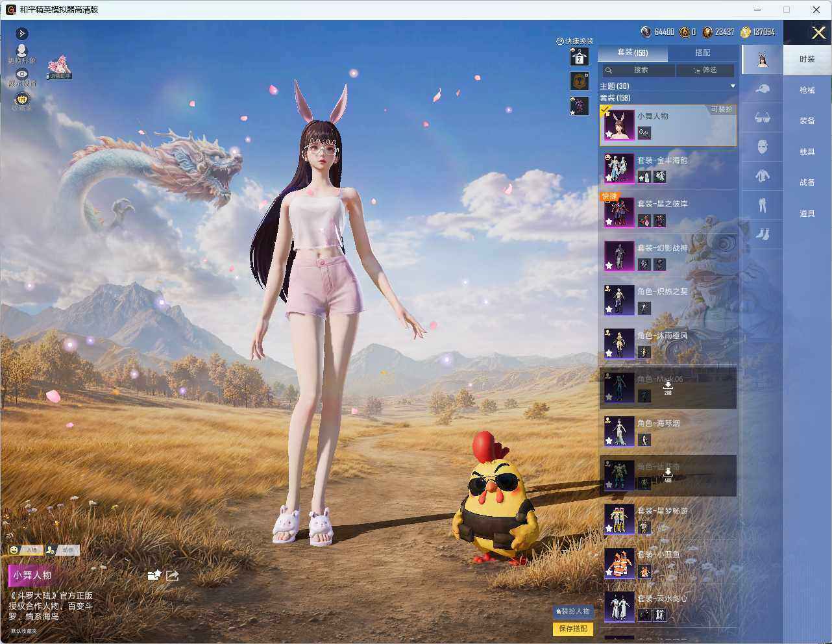Image resolution: width=832 pixels, height=644 pixels.
Task: Collapse the left panel with the arrow icon
Action: pyautogui.click(x=22, y=34)
